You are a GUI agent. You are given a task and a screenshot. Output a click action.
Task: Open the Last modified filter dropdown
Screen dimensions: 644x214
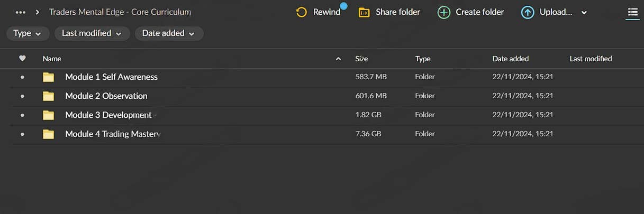coord(92,33)
